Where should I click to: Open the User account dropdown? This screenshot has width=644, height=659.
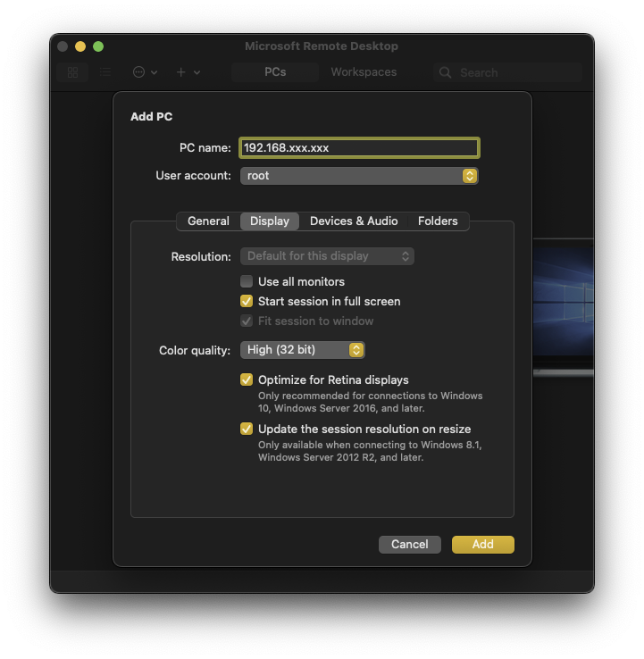359,176
